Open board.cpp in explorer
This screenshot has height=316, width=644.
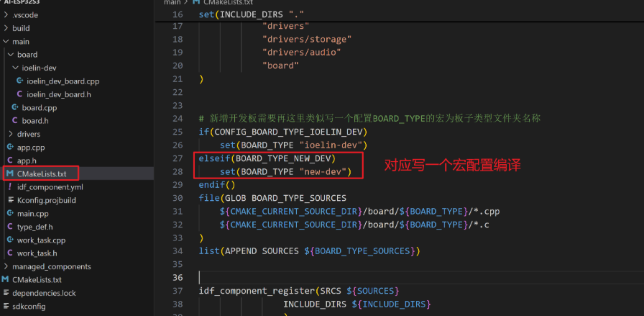39,108
